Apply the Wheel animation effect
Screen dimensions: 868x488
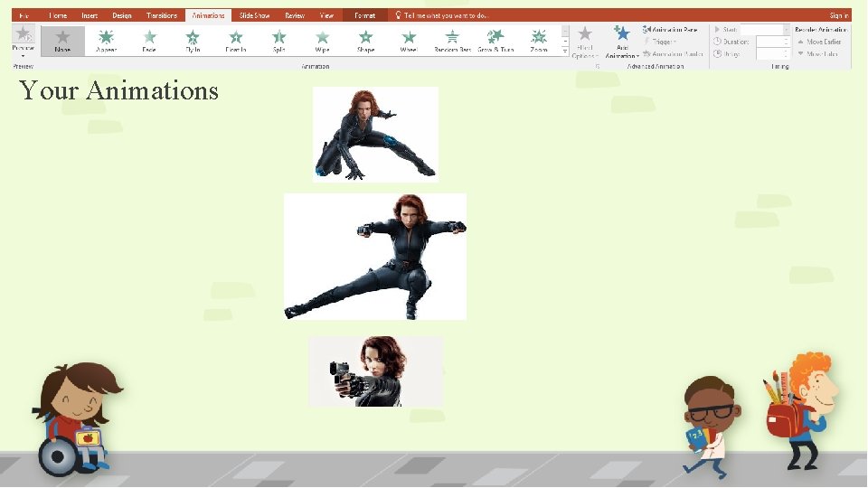coord(409,41)
